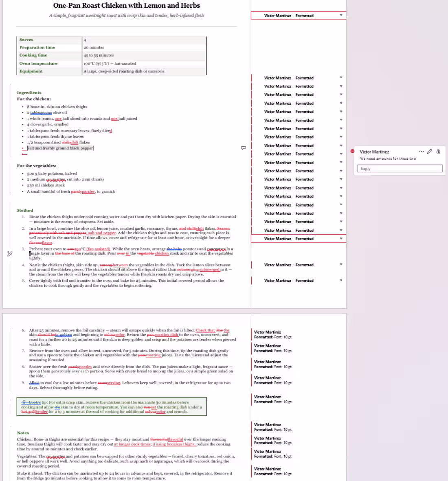Click the '1 tablespoon fresh thyme leaves' item
The image size is (448, 481).
(x=55, y=136)
